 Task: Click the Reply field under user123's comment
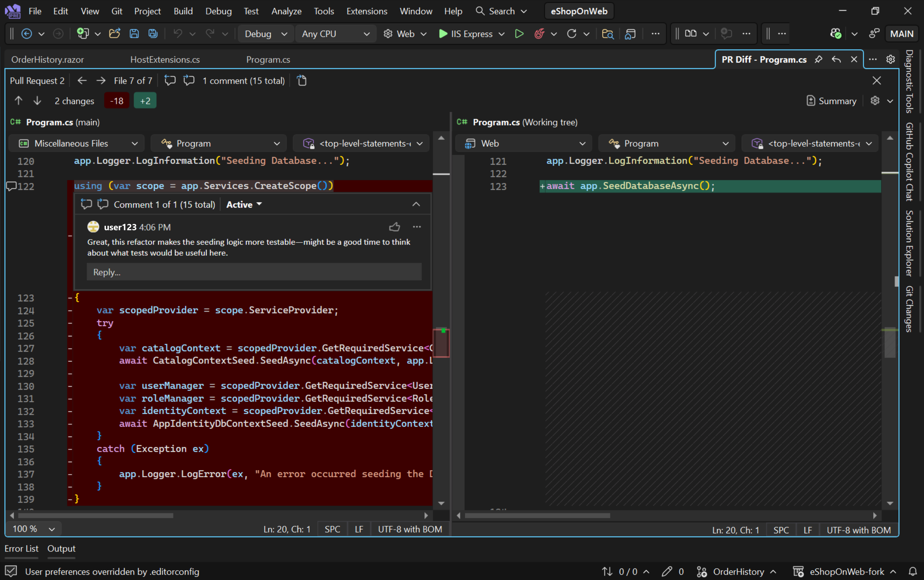click(x=254, y=272)
